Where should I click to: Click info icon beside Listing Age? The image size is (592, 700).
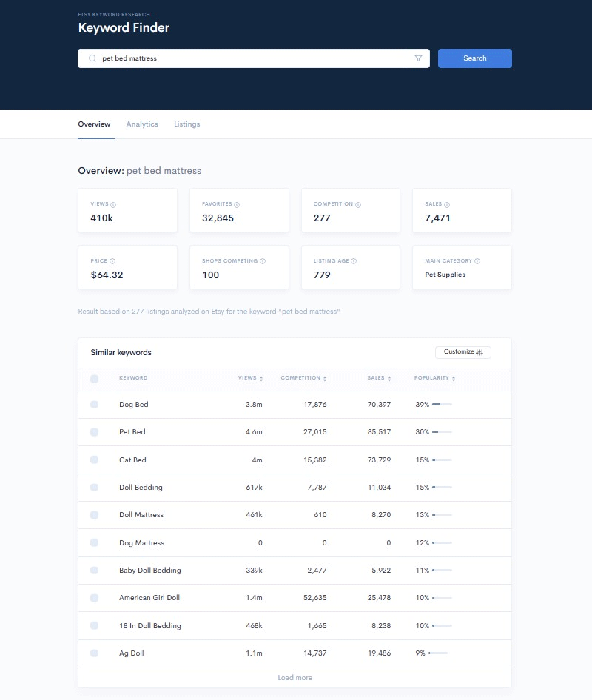tap(354, 261)
